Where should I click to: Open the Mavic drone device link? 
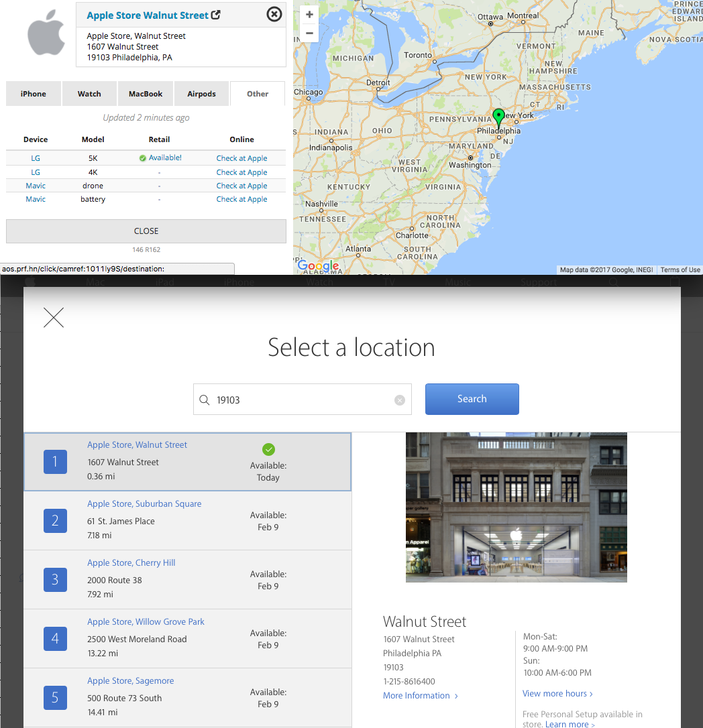pyautogui.click(x=36, y=186)
